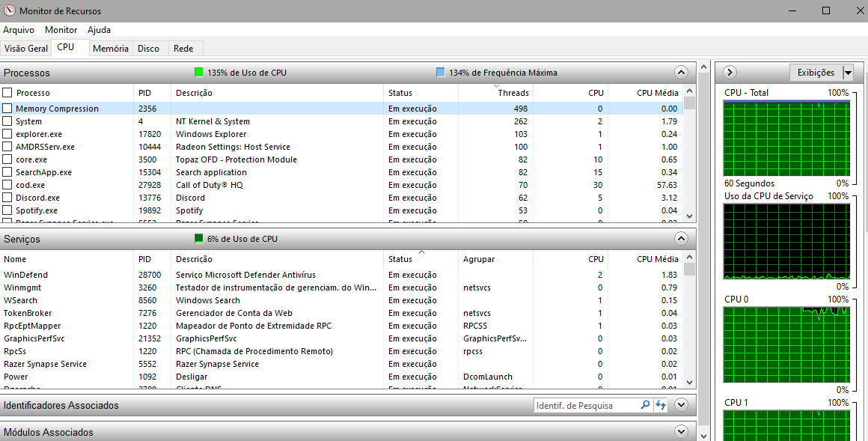Click the WSearch service name
This screenshot has width=868, height=441.
(x=20, y=300)
